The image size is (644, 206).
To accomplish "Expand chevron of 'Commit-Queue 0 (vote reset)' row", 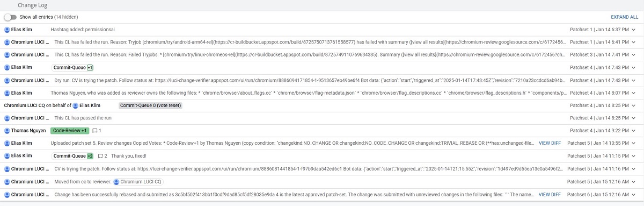I will pos(634,105).
